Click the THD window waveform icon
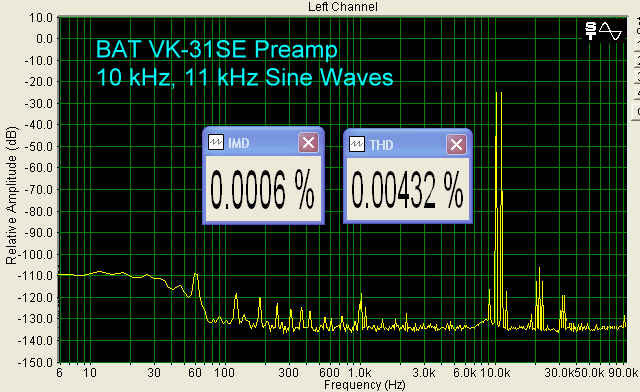The image size is (640, 392). coord(357,144)
